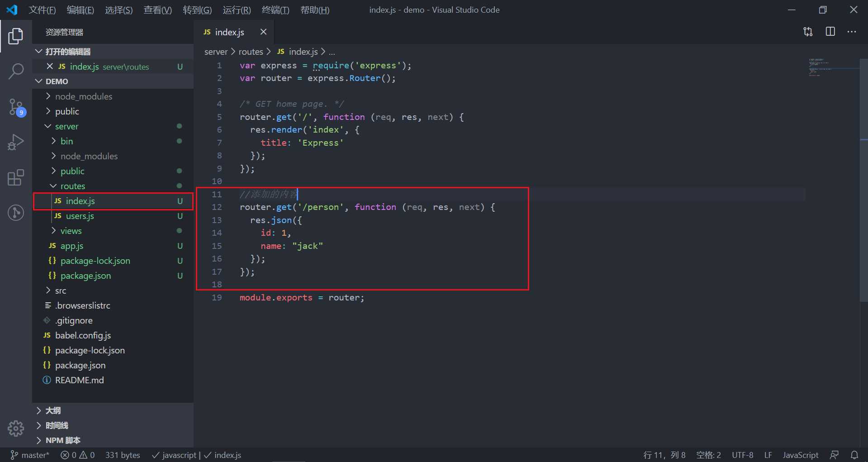Open app.js in server folder
This screenshot has width=868, height=462.
pyautogui.click(x=113, y=246)
